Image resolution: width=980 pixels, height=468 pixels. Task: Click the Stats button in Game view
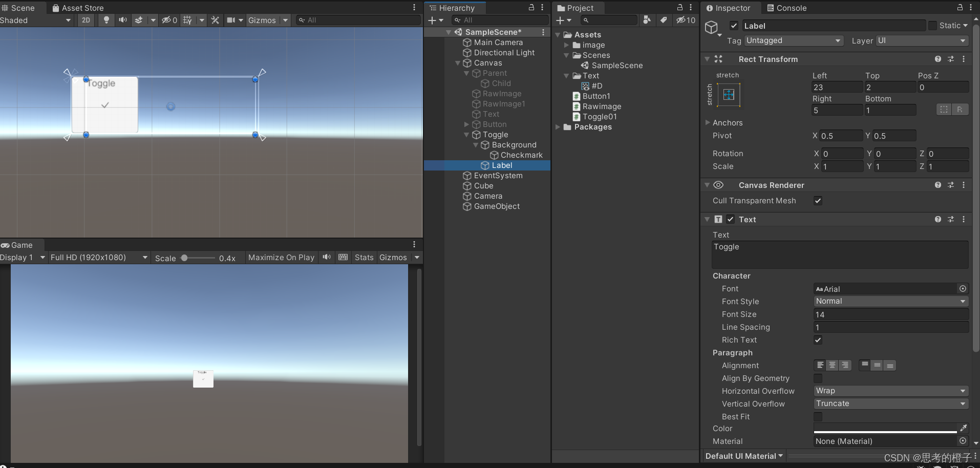[364, 258]
